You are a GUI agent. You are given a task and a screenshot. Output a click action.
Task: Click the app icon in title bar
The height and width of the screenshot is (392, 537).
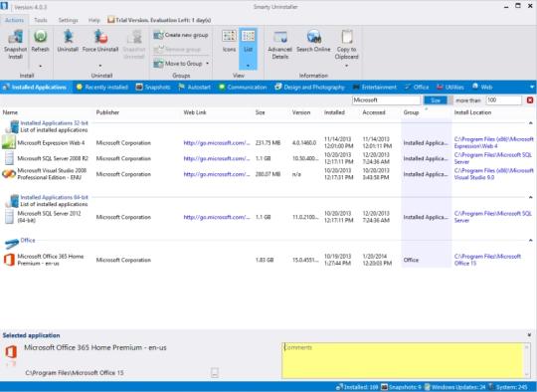coord(4,6)
